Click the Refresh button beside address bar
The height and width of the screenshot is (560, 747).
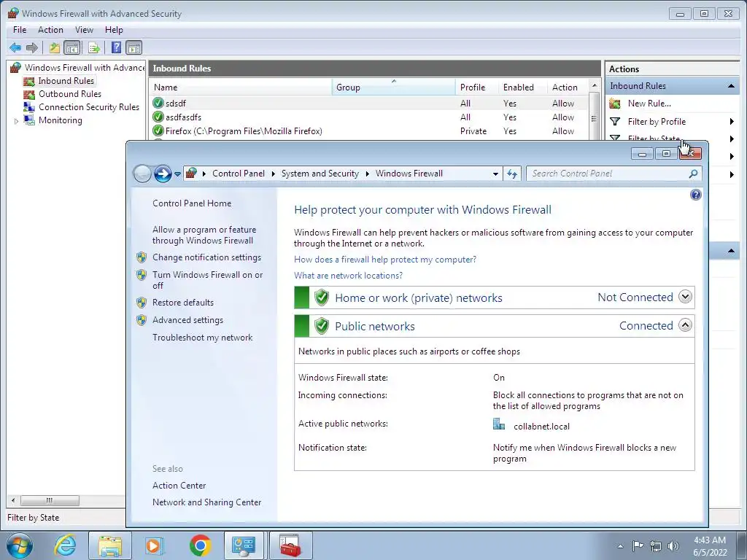[x=512, y=174]
